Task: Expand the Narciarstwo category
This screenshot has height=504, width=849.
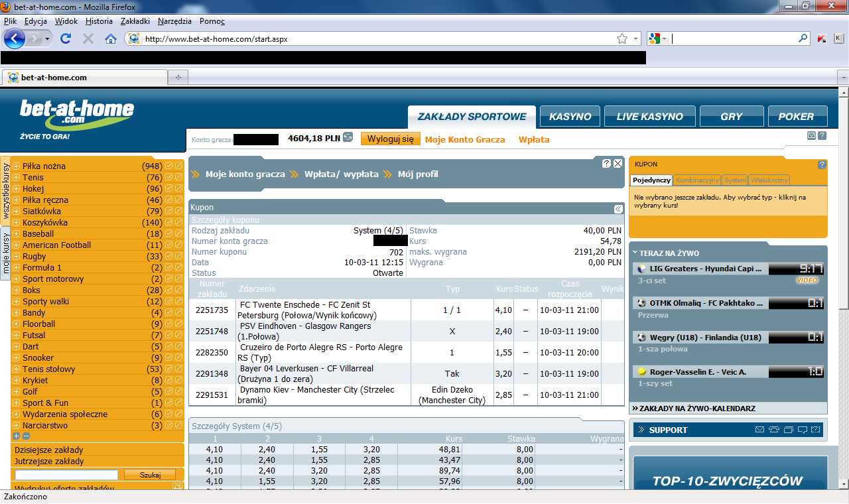Action: coord(16,425)
